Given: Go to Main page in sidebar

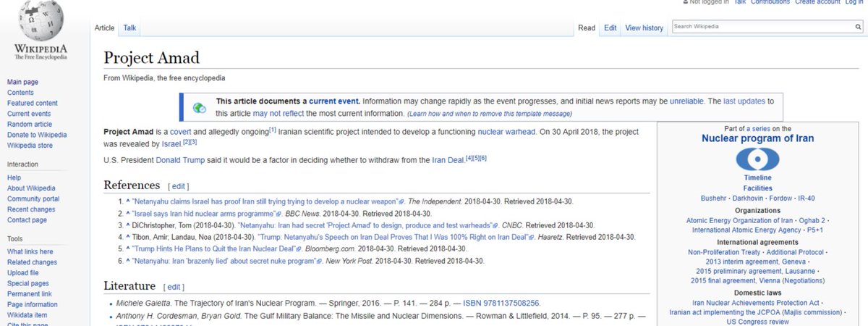Looking at the screenshot, I should (x=22, y=82).
